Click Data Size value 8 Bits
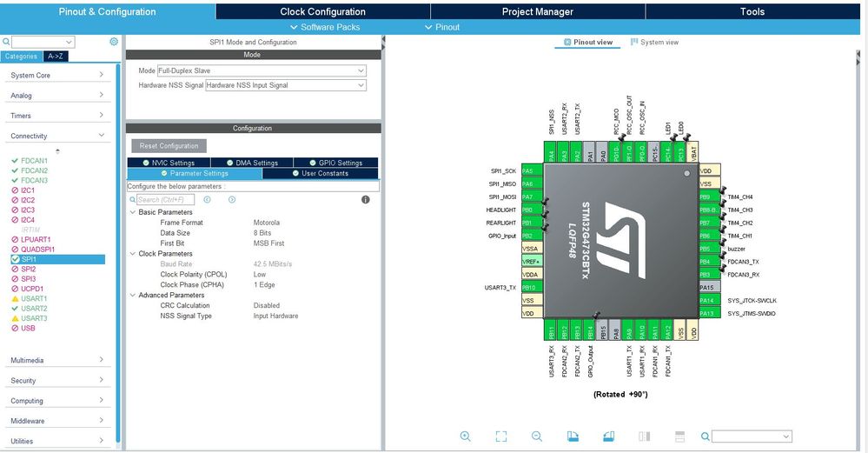 [262, 233]
